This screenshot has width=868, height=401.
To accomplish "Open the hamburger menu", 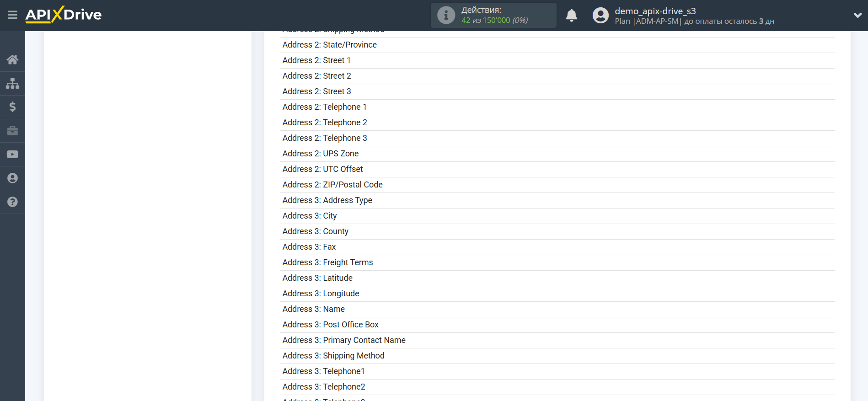I will pyautogui.click(x=12, y=15).
